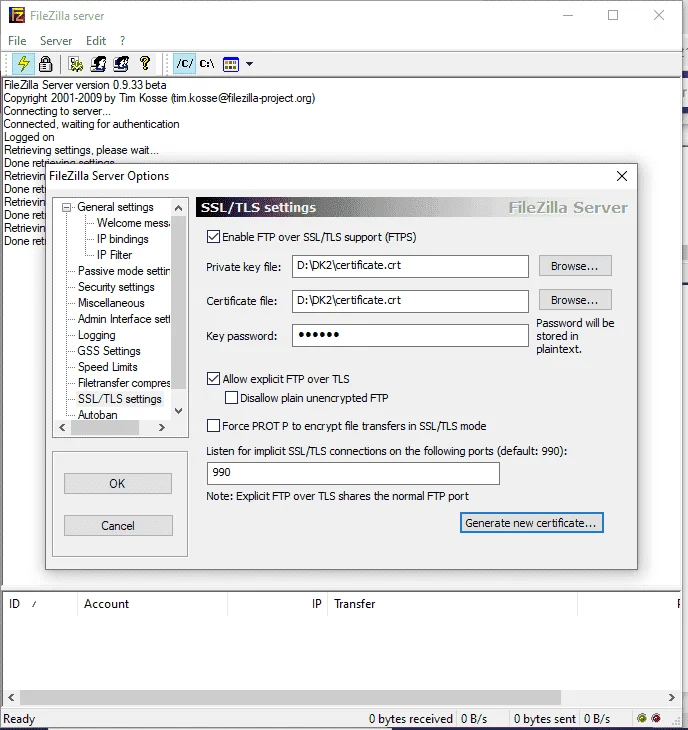
Task: Click the user list sorting grid icon
Action: pyautogui.click(x=231, y=64)
